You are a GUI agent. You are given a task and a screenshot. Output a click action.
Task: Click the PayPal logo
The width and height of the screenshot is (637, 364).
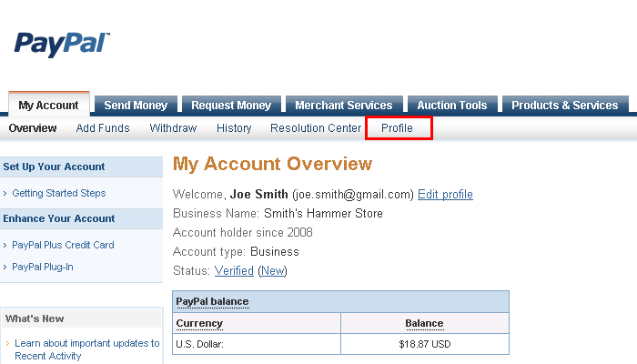[62, 44]
